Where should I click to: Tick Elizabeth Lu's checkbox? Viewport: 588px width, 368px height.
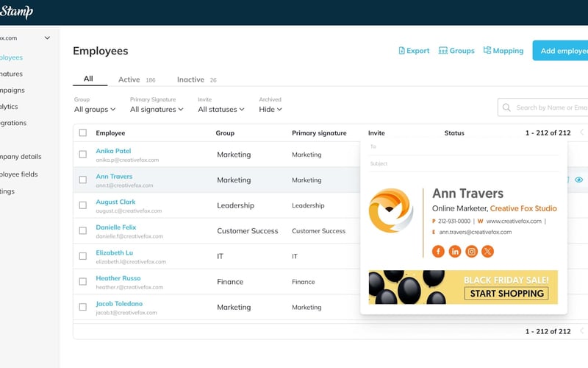(83, 256)
